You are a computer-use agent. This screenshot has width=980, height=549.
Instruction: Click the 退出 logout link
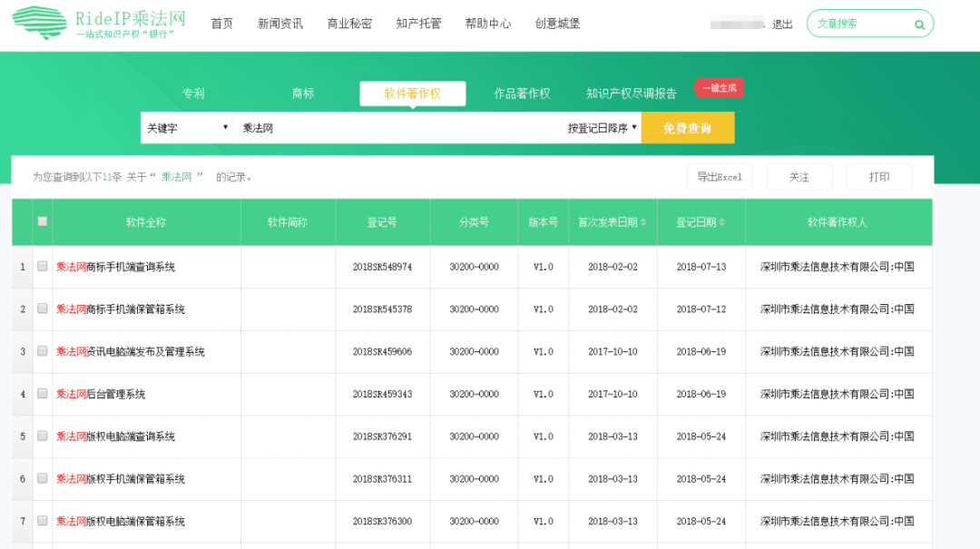tap(782, 25)
